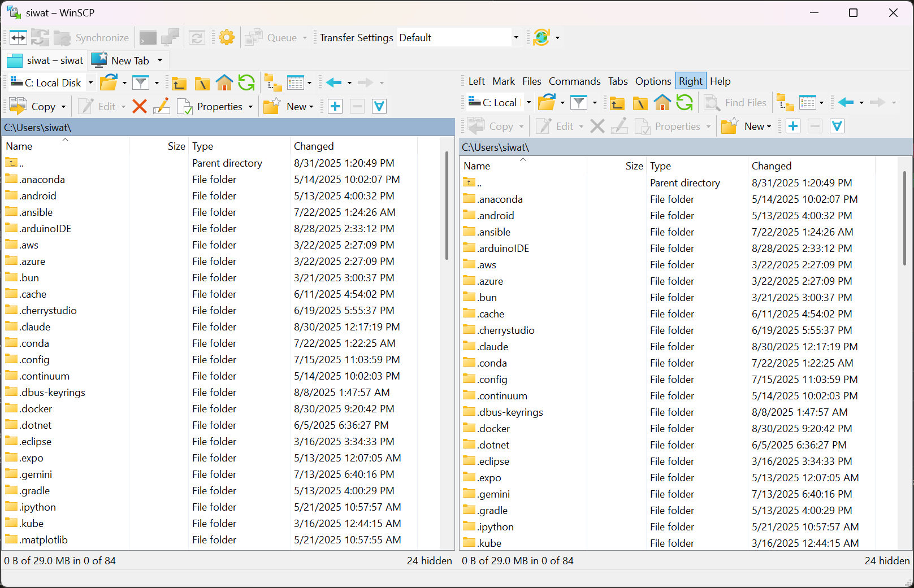Image resolution: width=914 pixels, height=588 pixels.
Task: Sort left panel by Name column
Action: pyautogui.click(x=66, y=146)
